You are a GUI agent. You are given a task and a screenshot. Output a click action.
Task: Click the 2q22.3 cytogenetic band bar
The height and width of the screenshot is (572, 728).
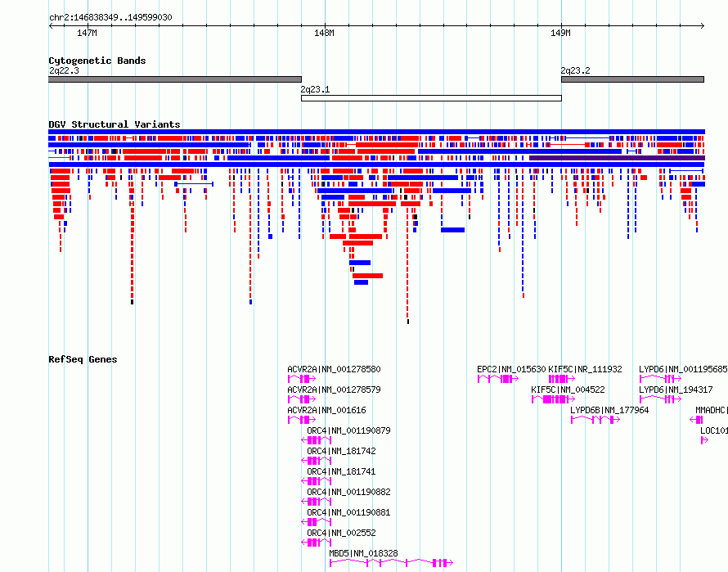pos(175,79)
